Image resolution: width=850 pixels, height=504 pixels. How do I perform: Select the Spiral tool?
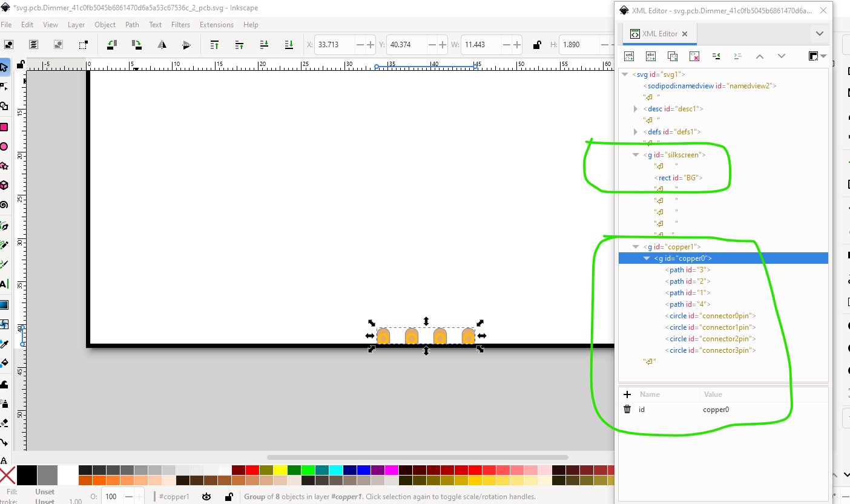pyautogui.click(x=4, y=205)
